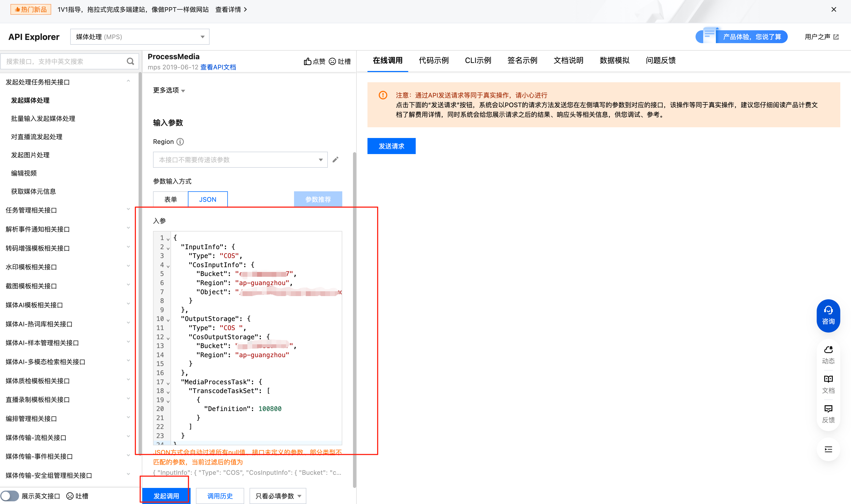
Task: Click the 吐槽 sad-face icon beside ProcessMedia
Action: point(332,61)
